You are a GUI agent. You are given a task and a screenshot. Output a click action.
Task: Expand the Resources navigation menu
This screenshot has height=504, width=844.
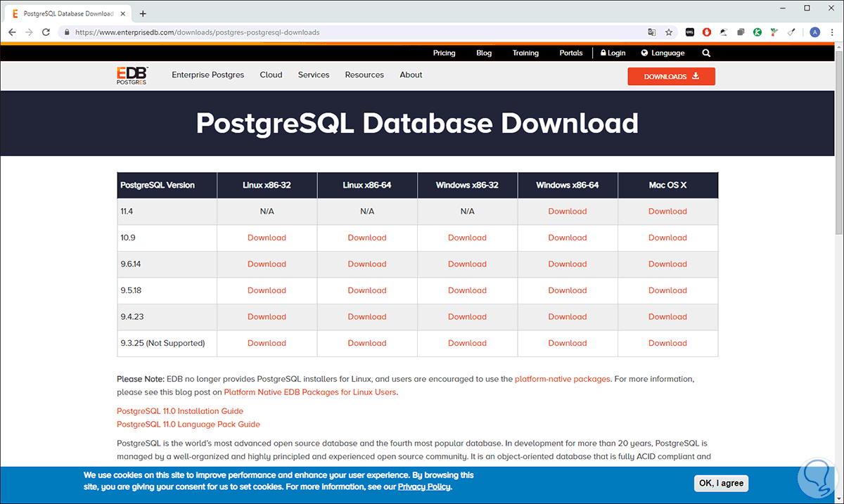[364, 75]
